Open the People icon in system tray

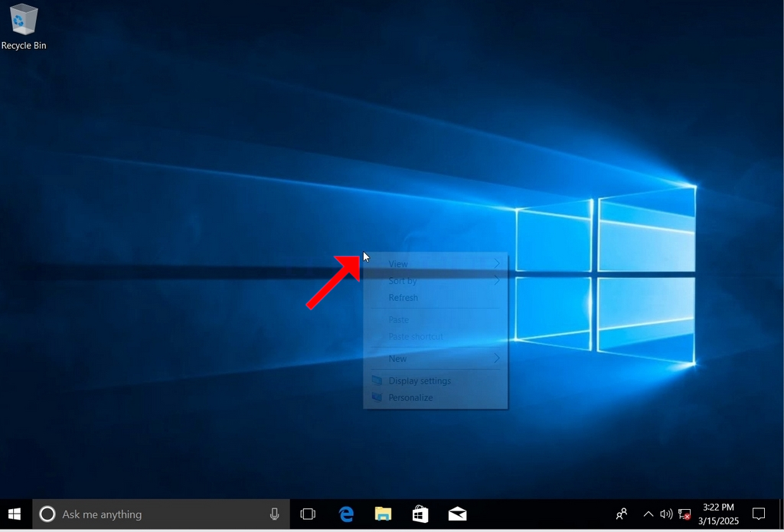pyautogui.click(x=622, y=514)
